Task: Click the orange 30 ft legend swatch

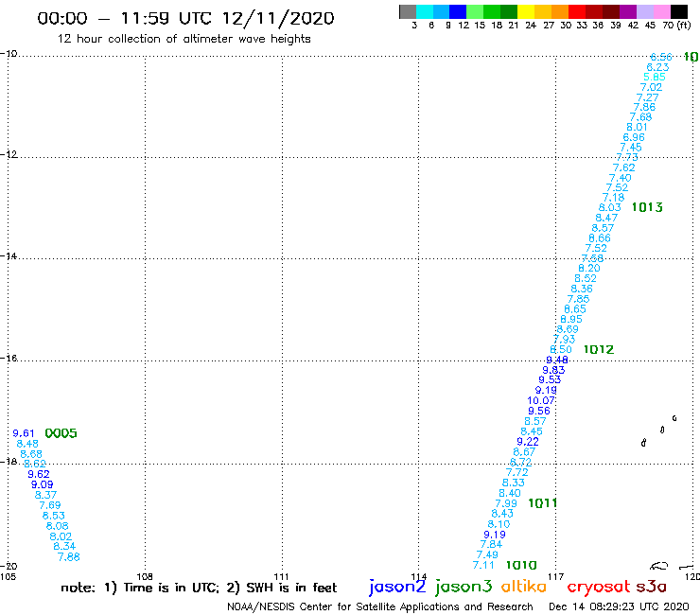Action: tap(560, 11)
